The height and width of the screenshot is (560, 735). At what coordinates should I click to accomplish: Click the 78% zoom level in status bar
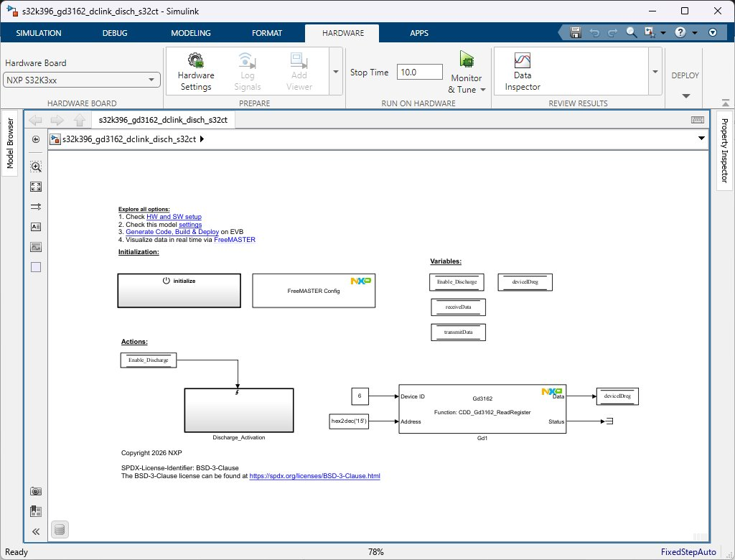376,552
